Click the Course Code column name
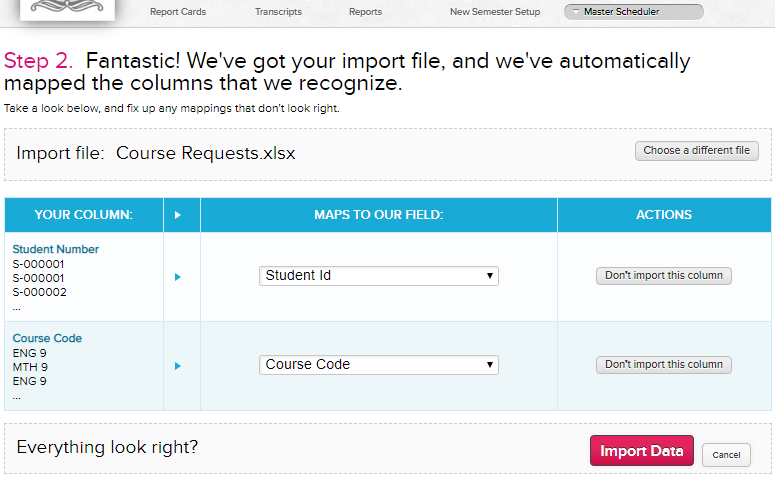This screenshot has height=478, width=775. 47,338
